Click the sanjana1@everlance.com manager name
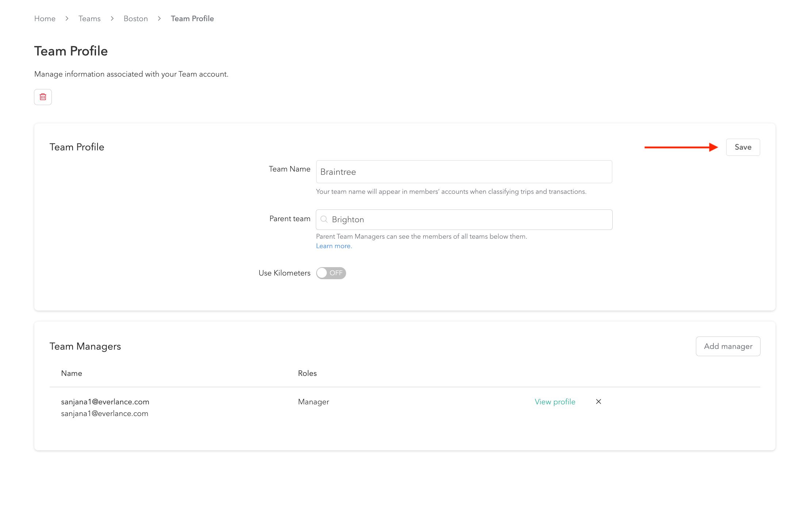The width and height of the screenshot is (812, 508). tap(105, 402)
